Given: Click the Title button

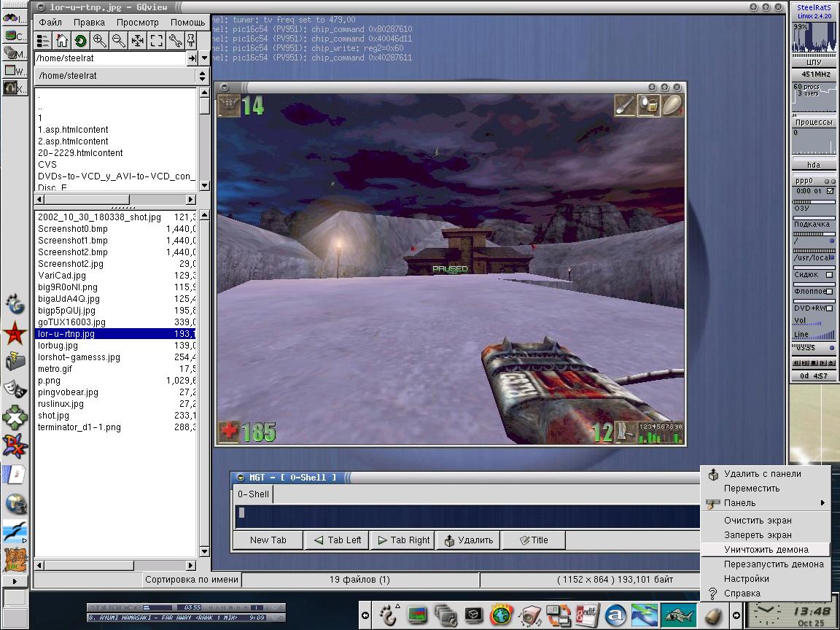Looking at the screenshot, I should [534, 540].
